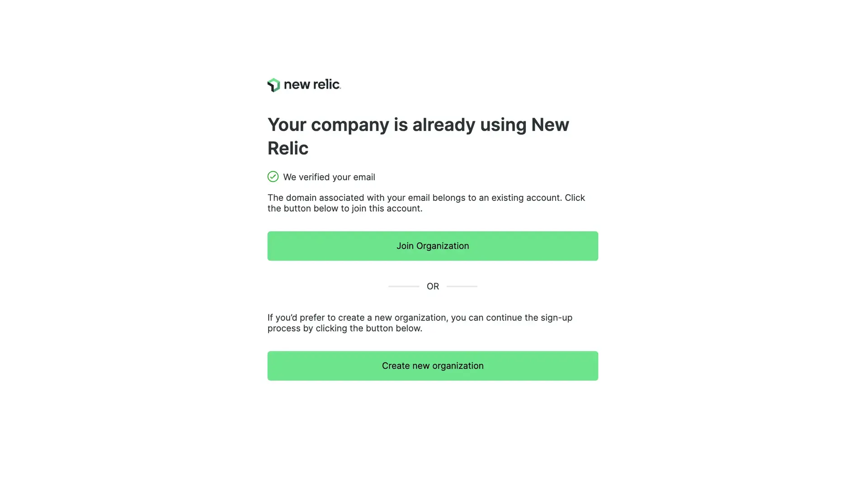Click the green email verified checkmark icon
868x481 pixels.
(x=273, y=177)
